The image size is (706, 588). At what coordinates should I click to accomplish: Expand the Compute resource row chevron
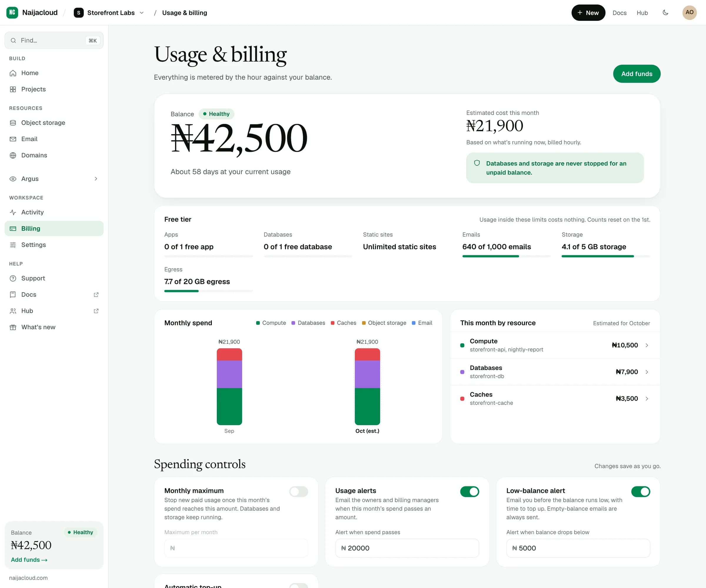coord(647,345)
